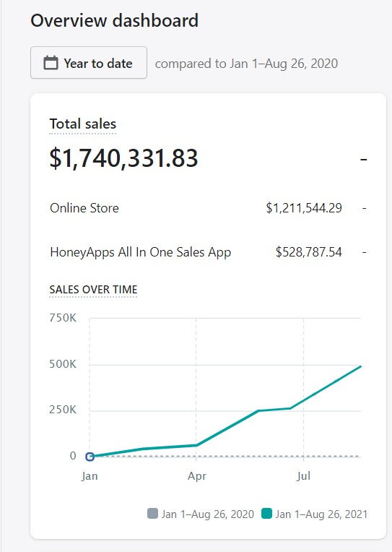Click the gray 2020 legend swatch
Screen dimensions: 392x552
(x=152, y=514)
